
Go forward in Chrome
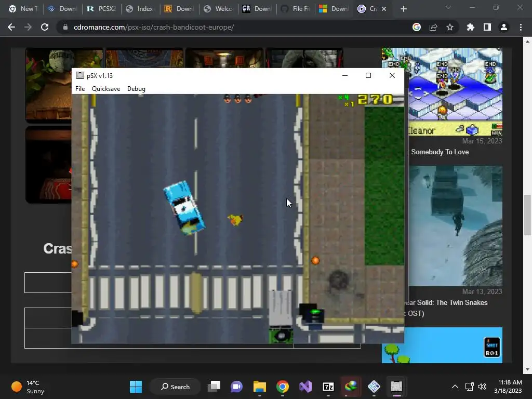[x=28, y=27]
